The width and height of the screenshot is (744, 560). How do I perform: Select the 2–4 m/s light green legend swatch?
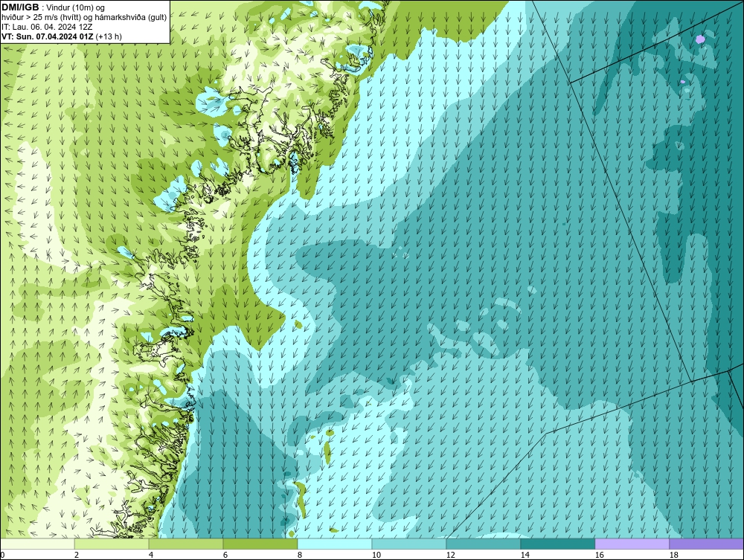click(112, 544)
